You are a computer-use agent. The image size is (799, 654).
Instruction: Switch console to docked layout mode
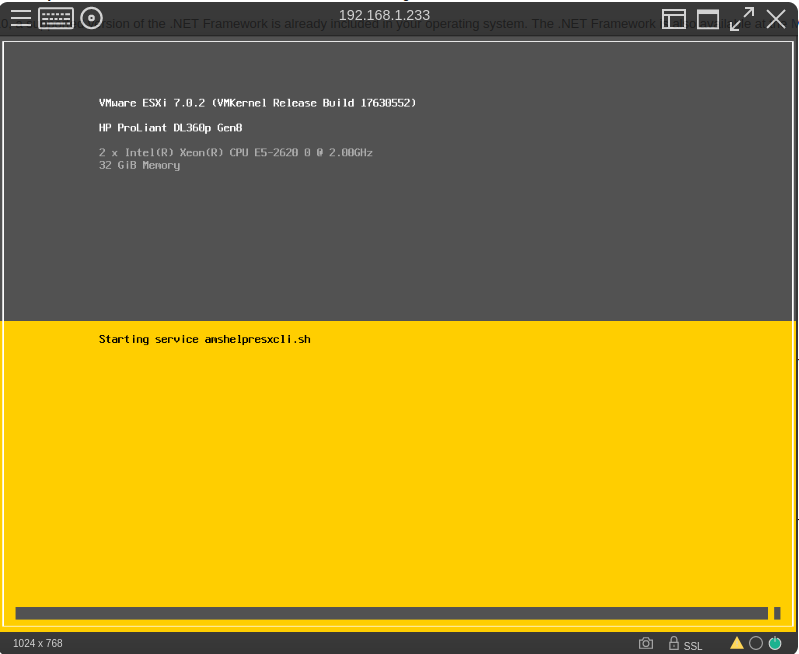(674, 19)
